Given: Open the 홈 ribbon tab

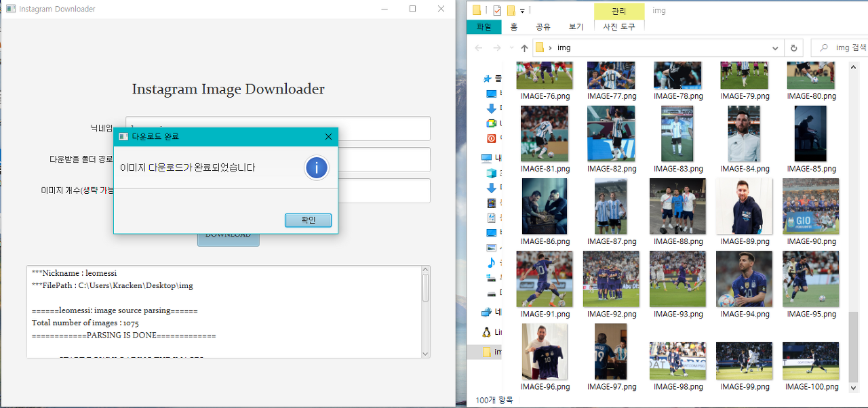Looking at the screenshot, I should click(514, 27).
